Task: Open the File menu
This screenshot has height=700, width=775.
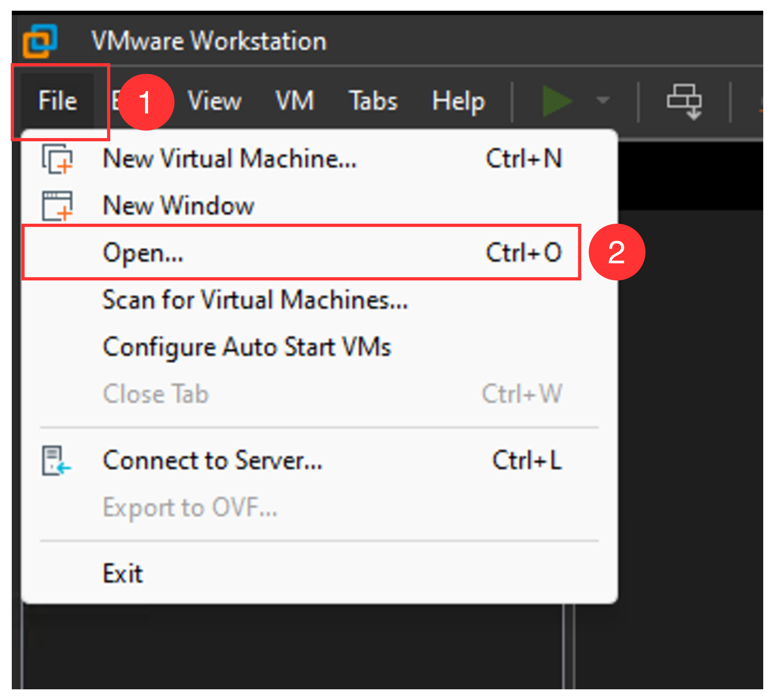Action: coord(58,101)
